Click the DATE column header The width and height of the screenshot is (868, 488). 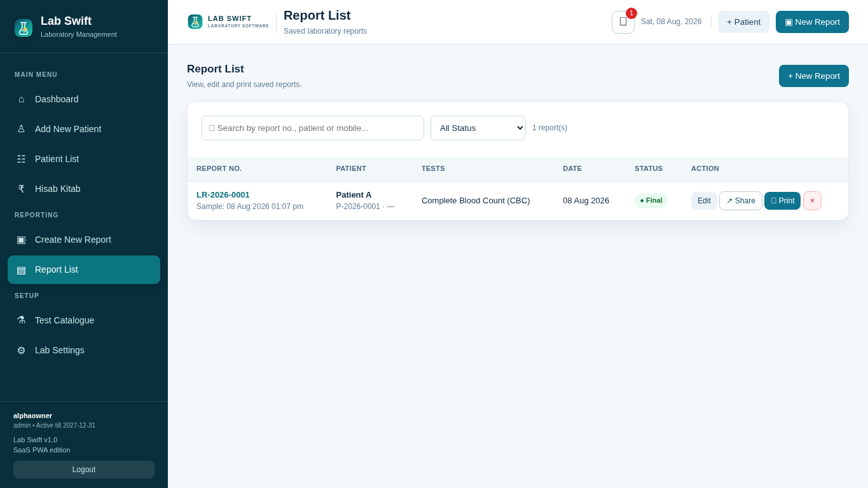pos(572,168)
